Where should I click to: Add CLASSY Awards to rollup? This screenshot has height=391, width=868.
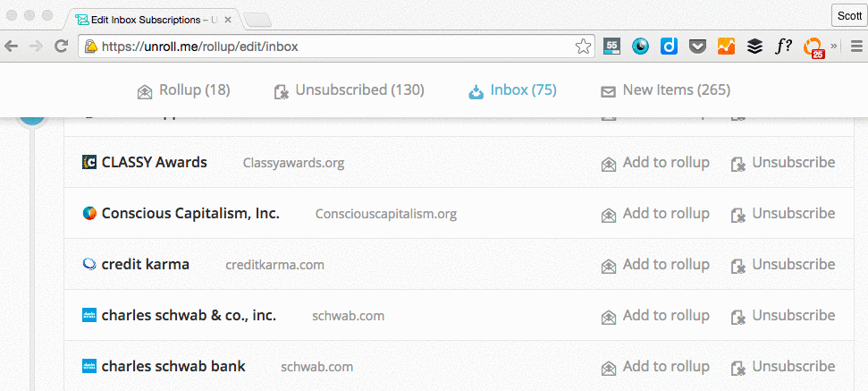(655, 163)
